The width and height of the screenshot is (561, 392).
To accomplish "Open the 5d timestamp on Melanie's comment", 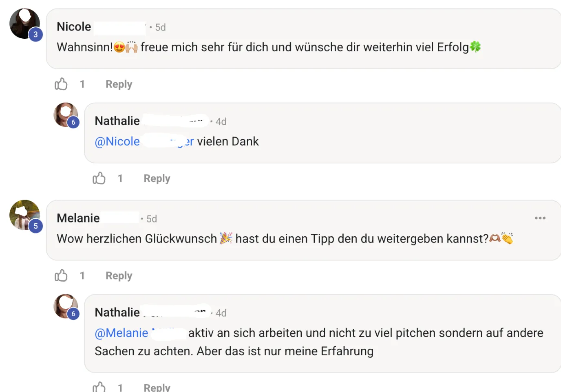I will [x=151, y=218].
